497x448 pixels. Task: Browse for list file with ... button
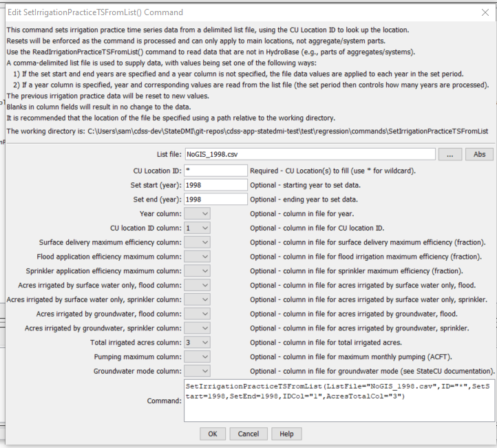(450, 154)
